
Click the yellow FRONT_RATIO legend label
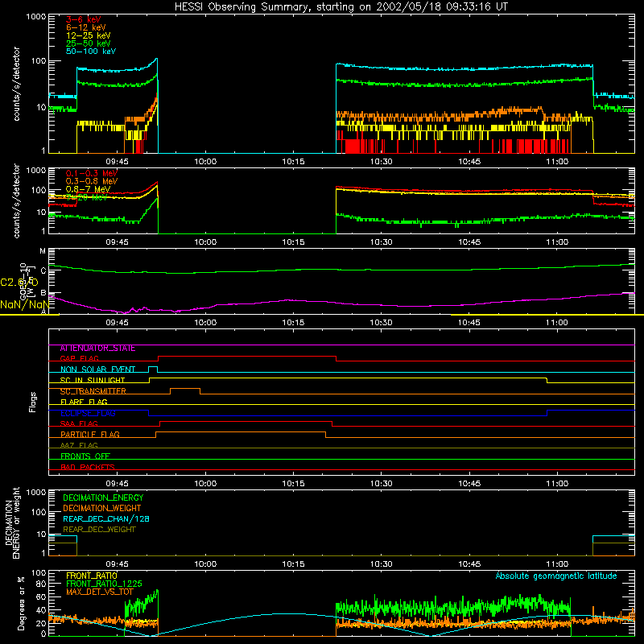coord(92,576)
